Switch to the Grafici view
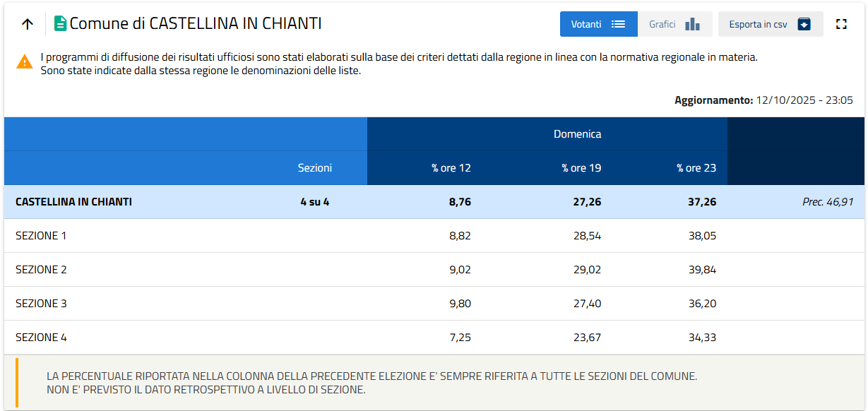Viewport: 868px width, 411px height. [662, 24]
